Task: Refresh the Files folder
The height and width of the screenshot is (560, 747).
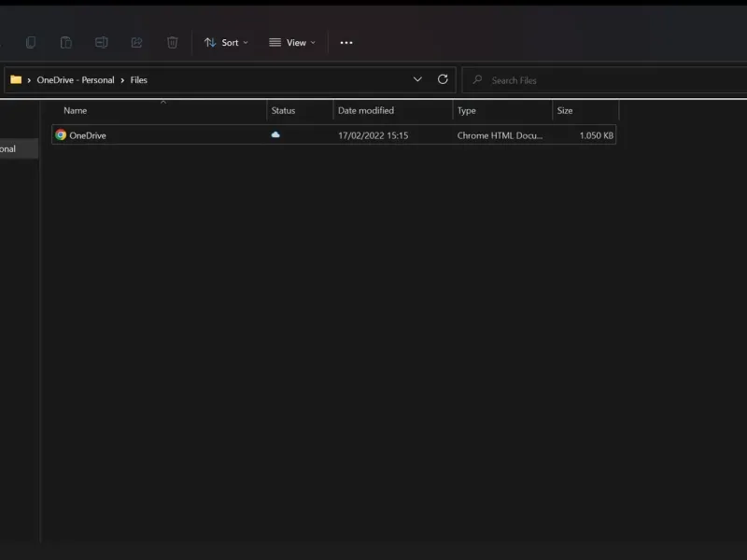Action: (x=443, y=79)
